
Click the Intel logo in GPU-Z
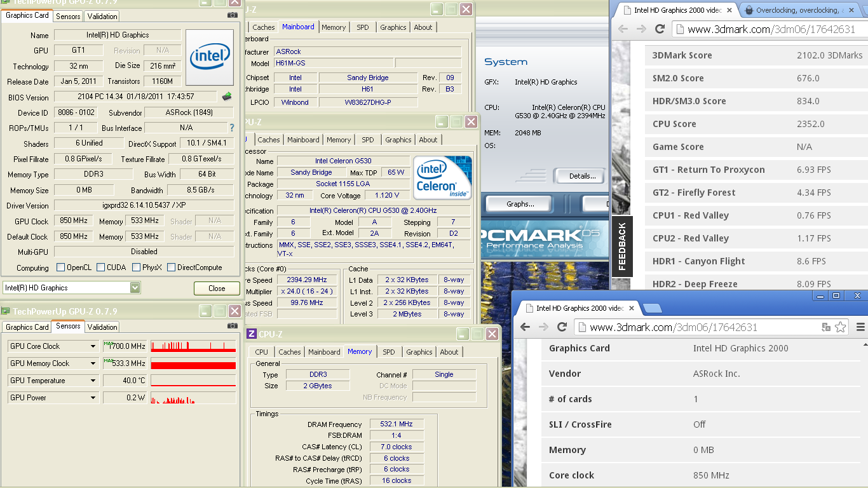tap(210, 57)
